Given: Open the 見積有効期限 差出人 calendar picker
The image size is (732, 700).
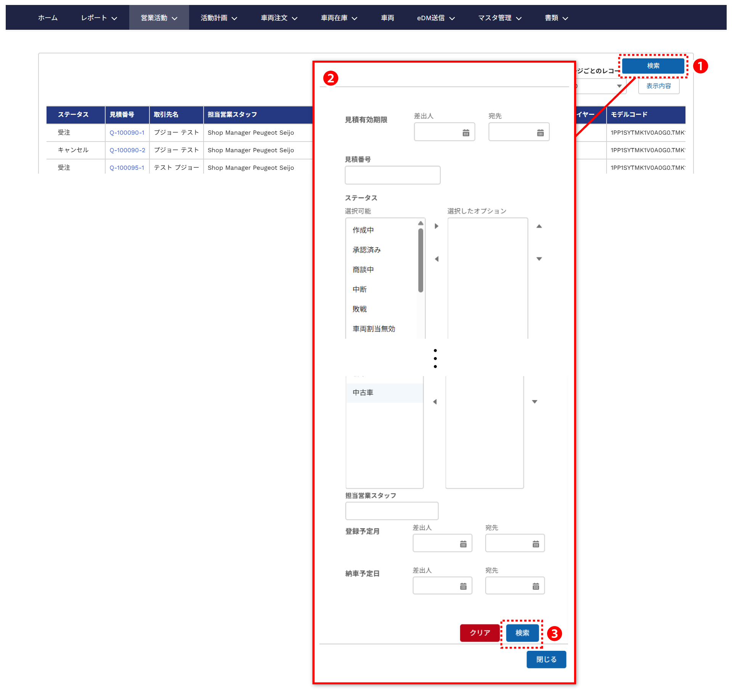Looking at the screenshot, I should click(466, 133).
